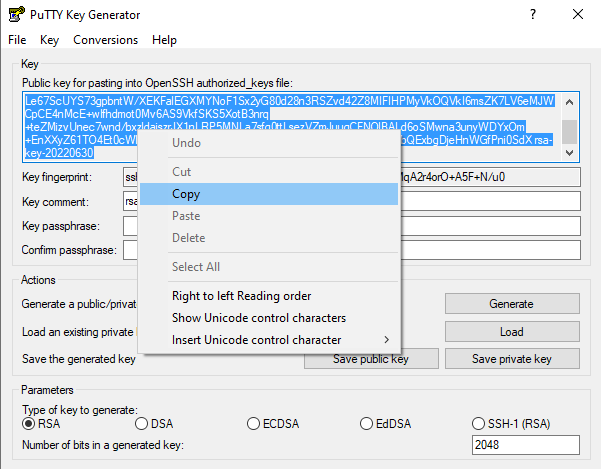601x469 pixels.
Task: Choose Show Unicode control characters
Action: tap(269, 318)
